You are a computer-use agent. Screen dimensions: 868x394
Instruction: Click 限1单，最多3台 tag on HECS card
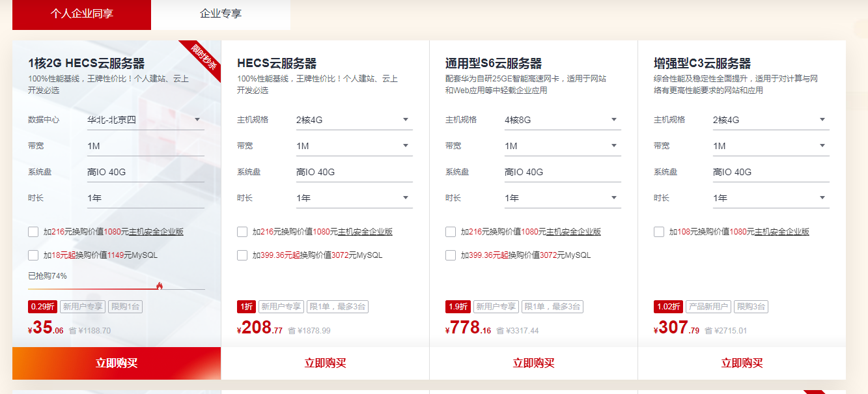click(338, 307)
